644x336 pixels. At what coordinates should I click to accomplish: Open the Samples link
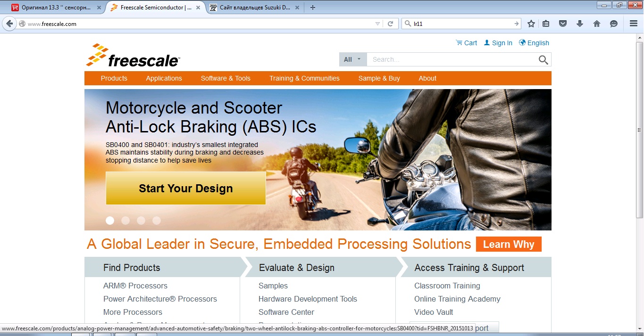(273, 286)
